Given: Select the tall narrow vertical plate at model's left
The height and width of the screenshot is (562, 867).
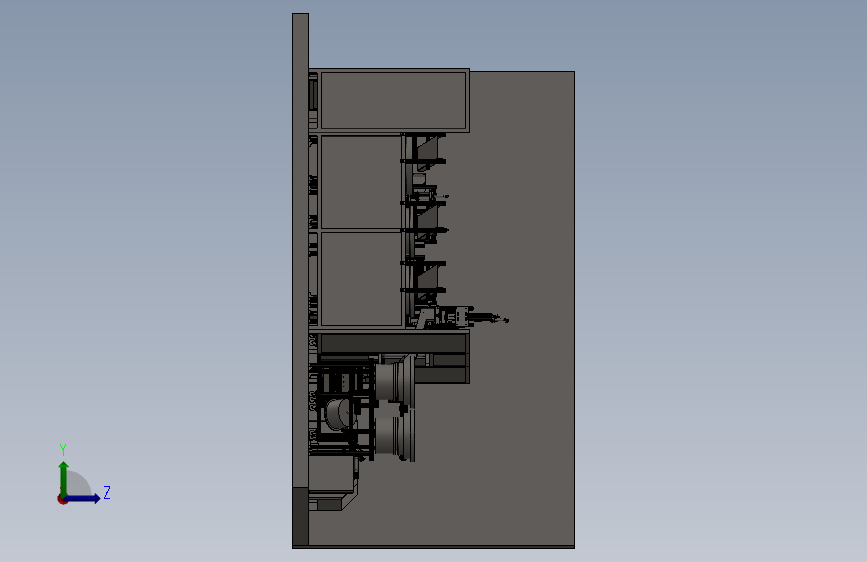Looking at the screenshot, I should pyautogui.click(x=300, y=249).
